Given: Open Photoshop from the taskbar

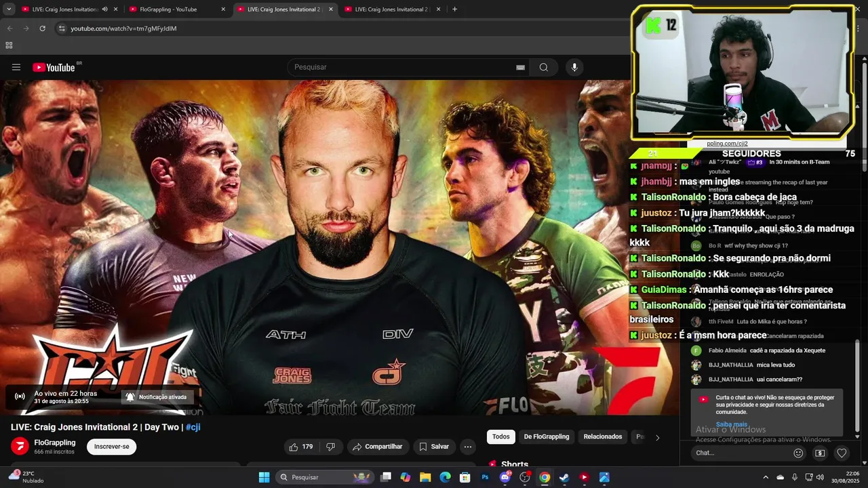Looking at the screenshot, I should (x=485, y=477).
